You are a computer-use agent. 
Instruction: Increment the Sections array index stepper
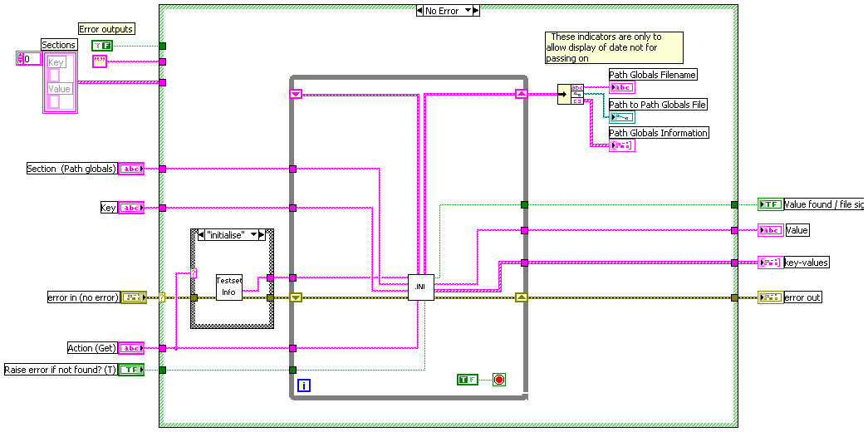point(19,56)
